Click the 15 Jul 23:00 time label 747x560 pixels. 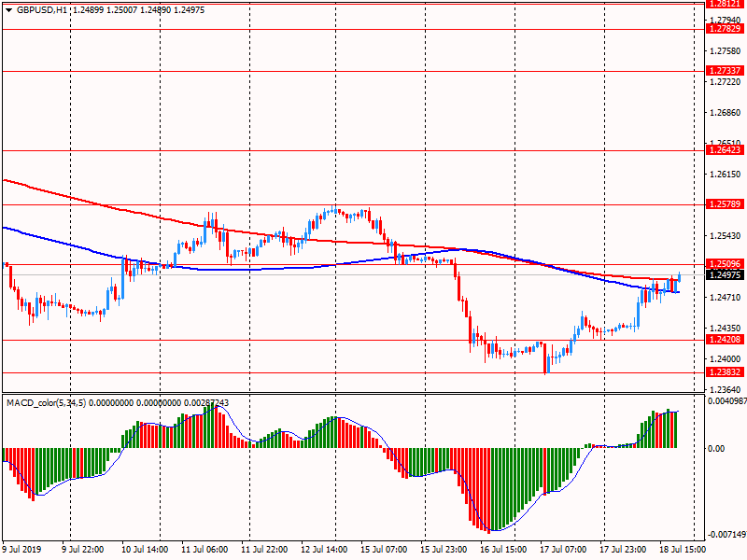click(444, 550)
